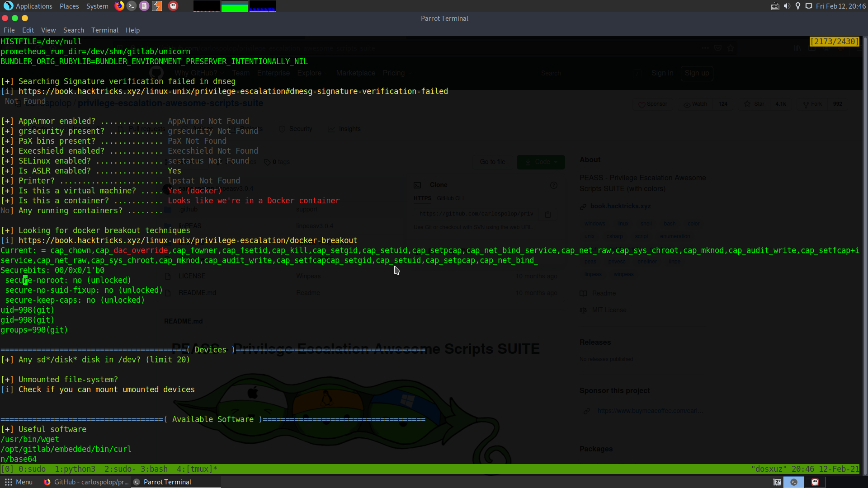Click the purple text editor launcher icon

click(144, 6)
